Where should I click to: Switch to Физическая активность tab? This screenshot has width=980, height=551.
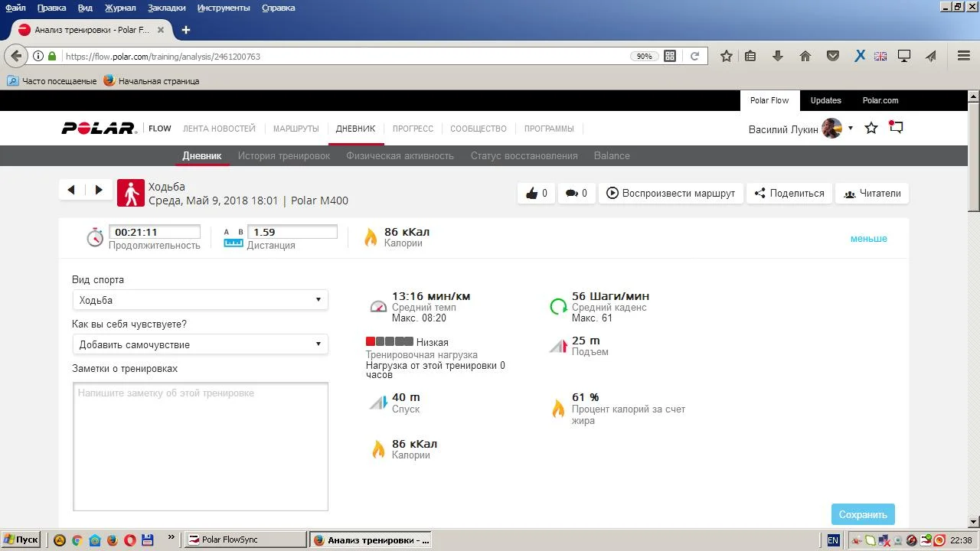tap(400, 155)
